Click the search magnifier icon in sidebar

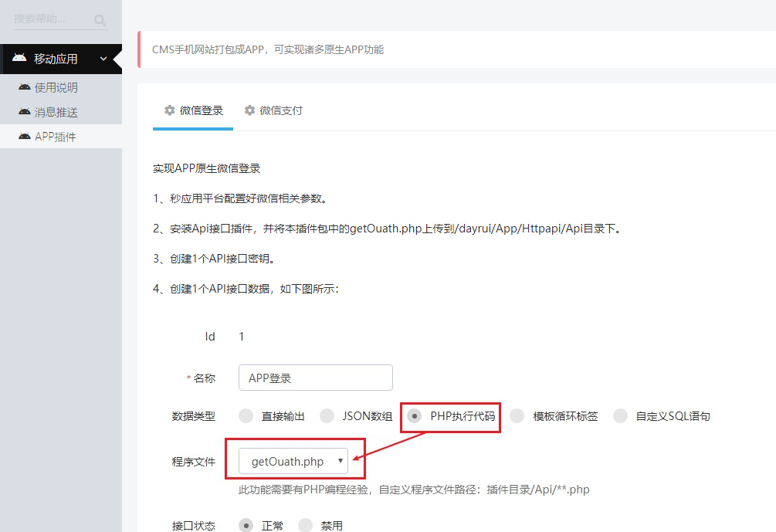[100, 20]
